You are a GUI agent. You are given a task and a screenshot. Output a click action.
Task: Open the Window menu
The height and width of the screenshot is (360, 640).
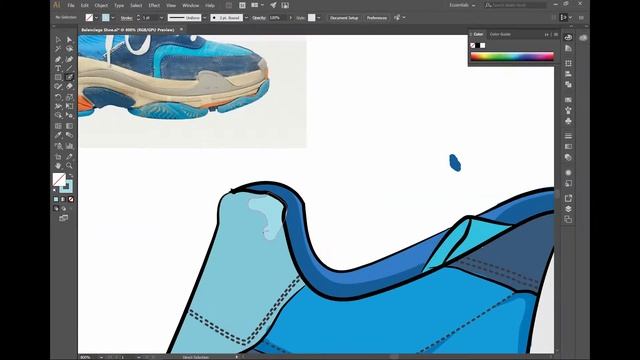click(x=191, y=6)
